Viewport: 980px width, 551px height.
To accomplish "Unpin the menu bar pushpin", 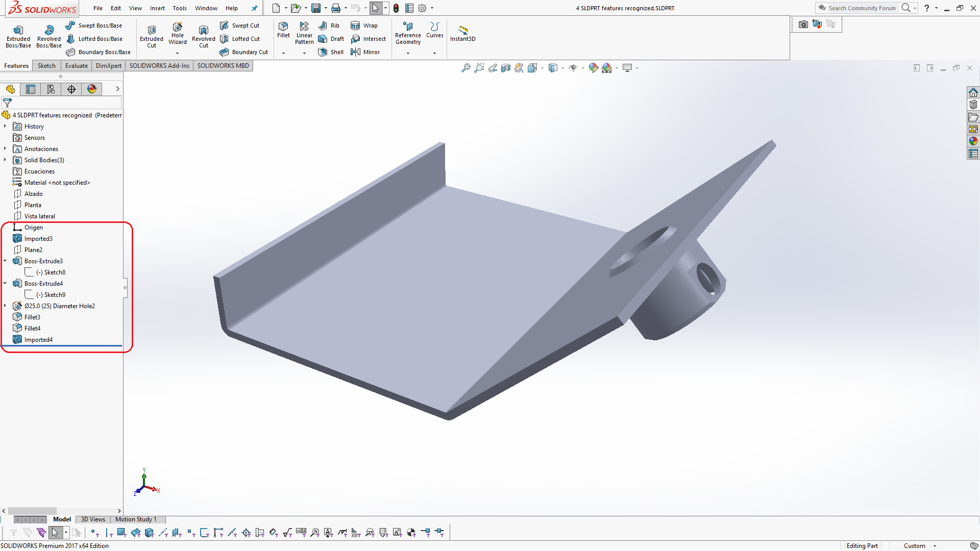I will [255, 8].
